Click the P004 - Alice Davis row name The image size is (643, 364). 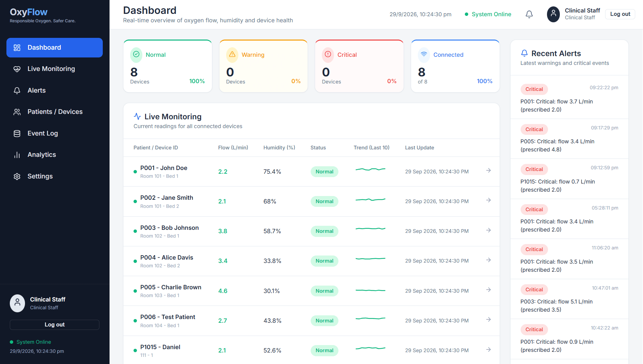167,258
